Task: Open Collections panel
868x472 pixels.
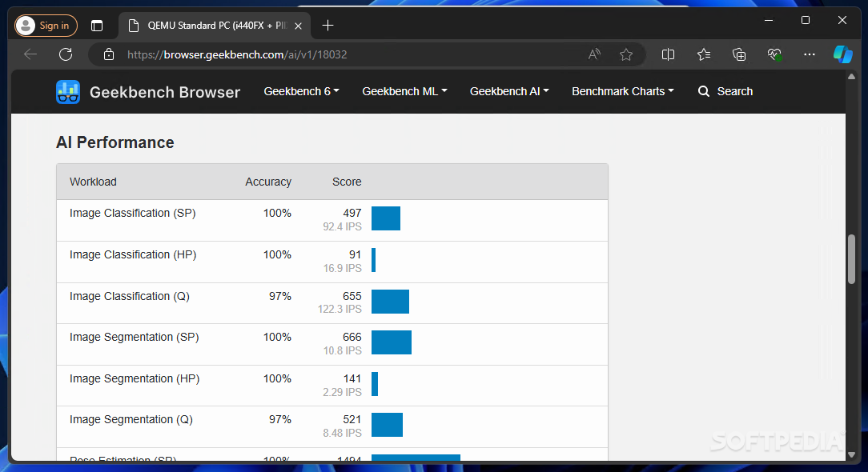Action: point(739,54)
